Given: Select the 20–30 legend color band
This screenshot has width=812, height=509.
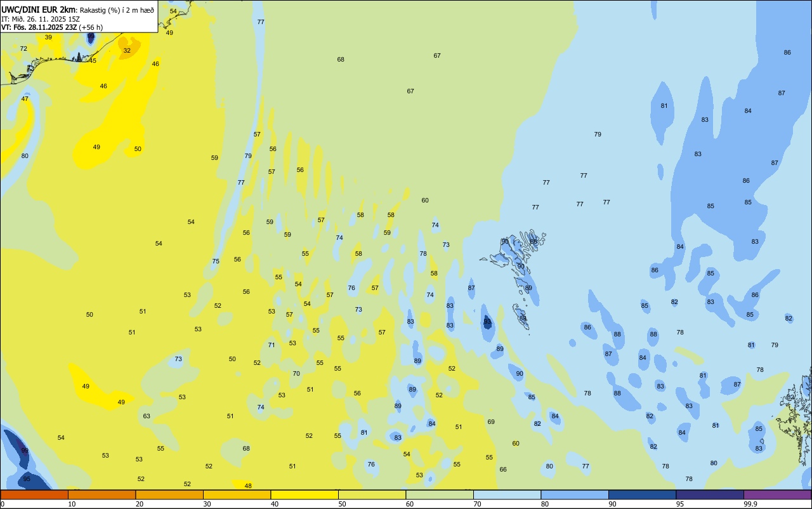Looking at the screenshot, I should tap(169, 494).
